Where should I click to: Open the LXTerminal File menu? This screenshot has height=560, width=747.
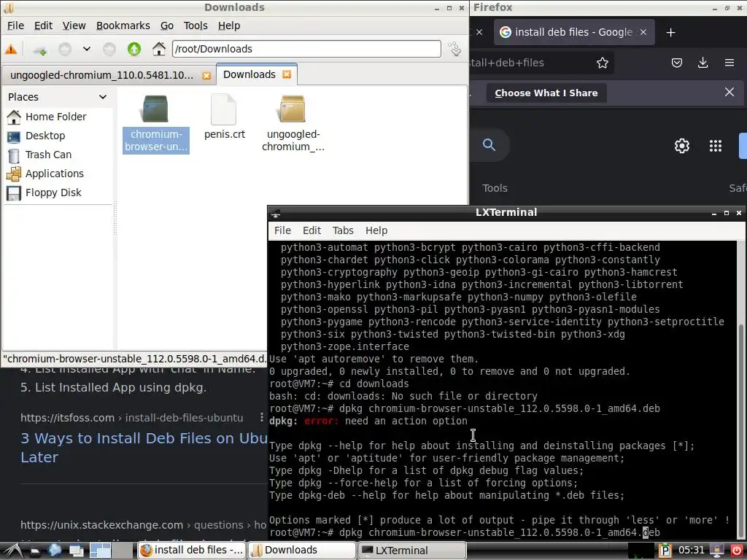[282, 230]
